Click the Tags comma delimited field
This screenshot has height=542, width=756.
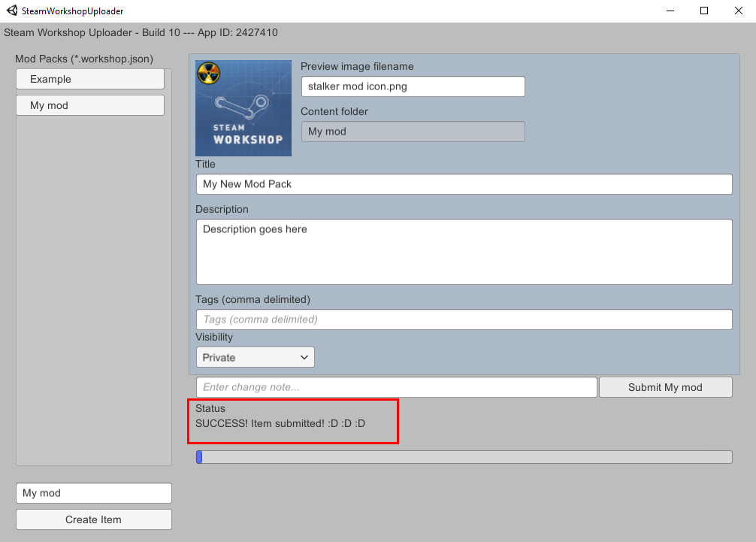464,319
